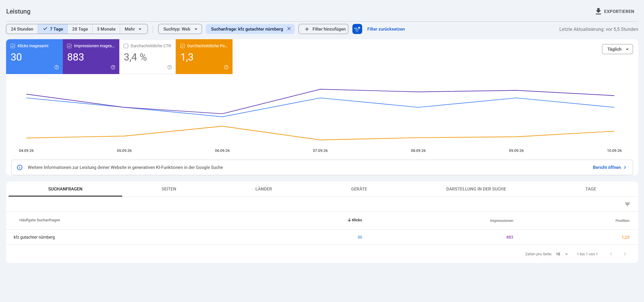Click the 1,25 position table cell
This screenshot has width=644, height=302.
point(626,237)
